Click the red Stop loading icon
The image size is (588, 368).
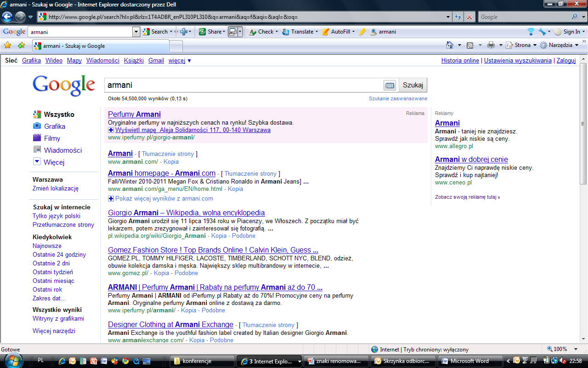tap(469, 17)
